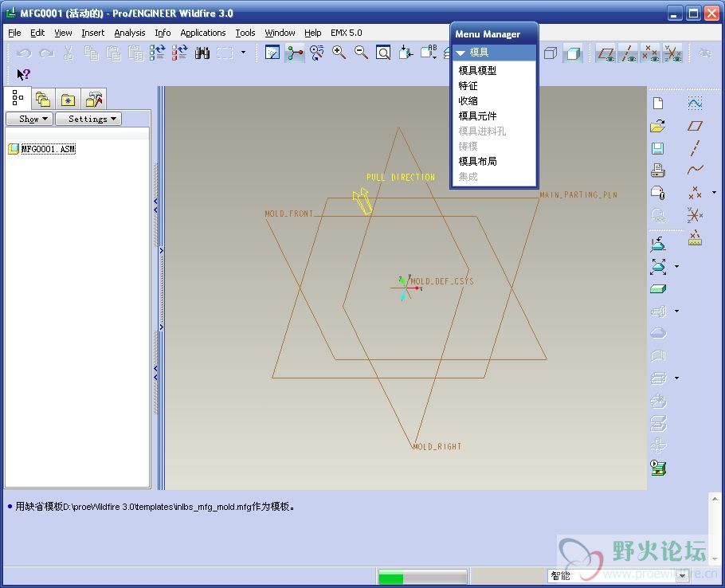725x588 pixels.
Task: Toggle coordinate systems visibility
Action: pyautogui.click(x=672, y=53)
